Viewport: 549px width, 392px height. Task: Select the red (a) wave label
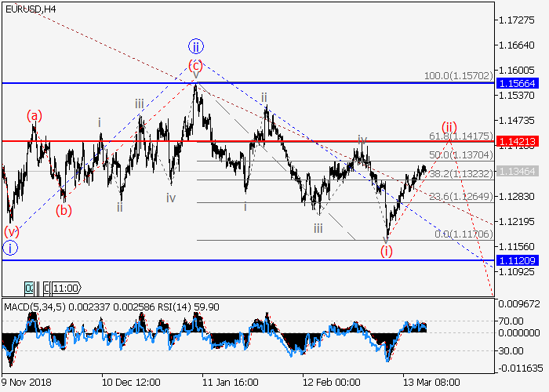point(34,116)
